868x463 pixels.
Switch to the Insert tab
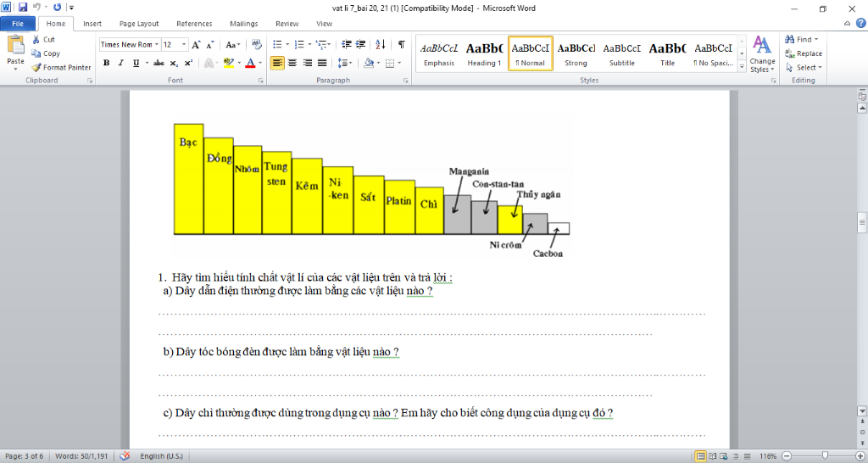[92, 24]
